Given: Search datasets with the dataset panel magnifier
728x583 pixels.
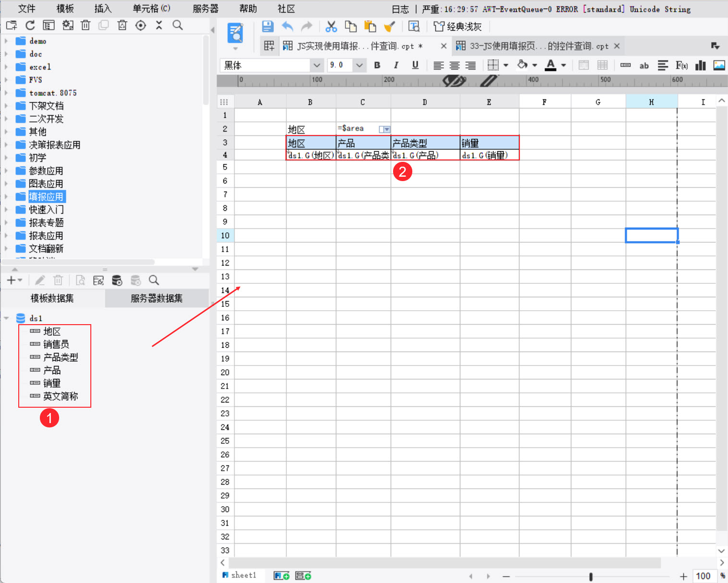Looking at the screenshot, I should 154,280.
